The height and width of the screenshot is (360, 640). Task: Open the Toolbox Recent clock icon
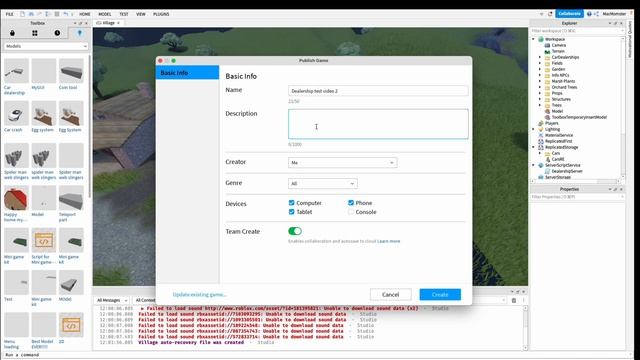pos(57,33)
